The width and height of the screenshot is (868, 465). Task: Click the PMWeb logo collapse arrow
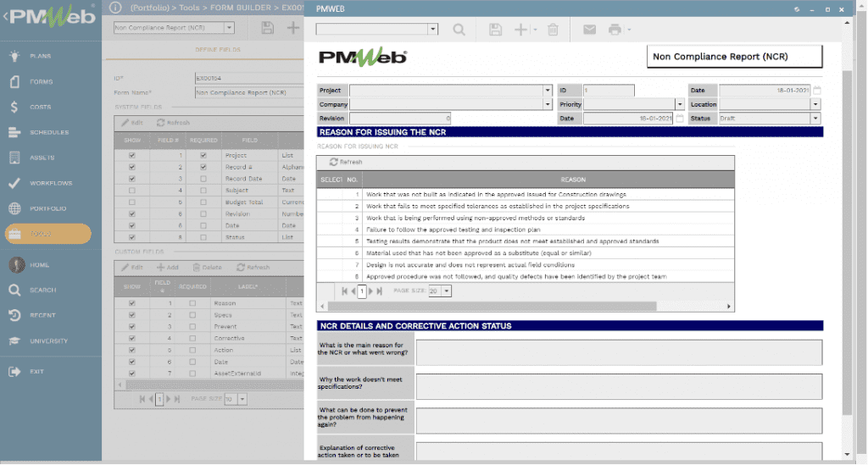(x=5, y=17)
